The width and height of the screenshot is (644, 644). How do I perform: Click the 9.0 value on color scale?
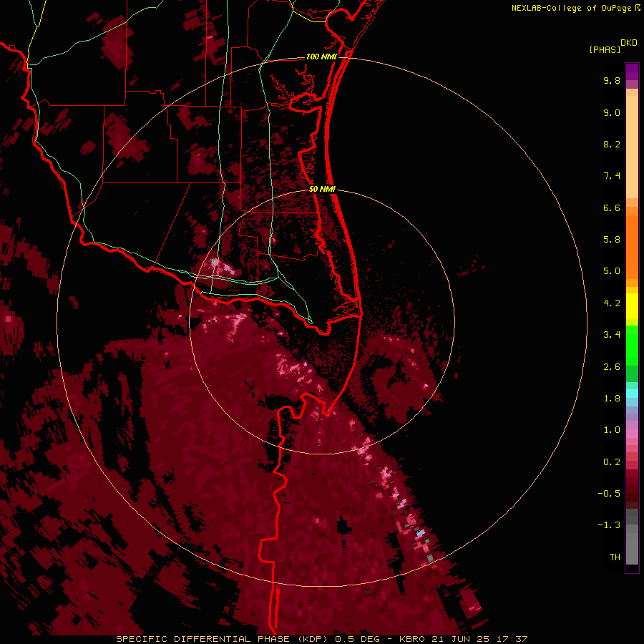(x=612, y=112)
